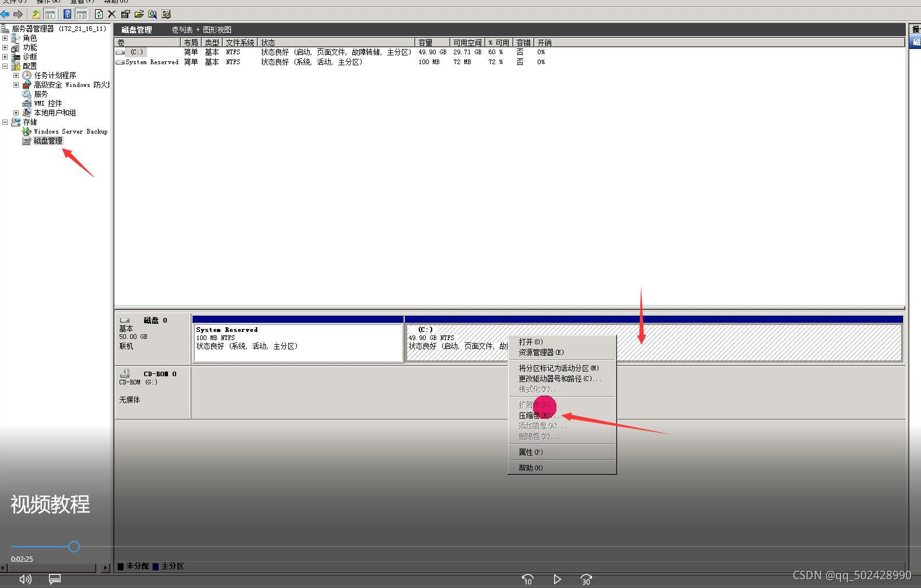This screenshot has width=921, height=588.
Task: Choose 更改驱动器号和路径(C) menu entry
Action: click(562, 379)
